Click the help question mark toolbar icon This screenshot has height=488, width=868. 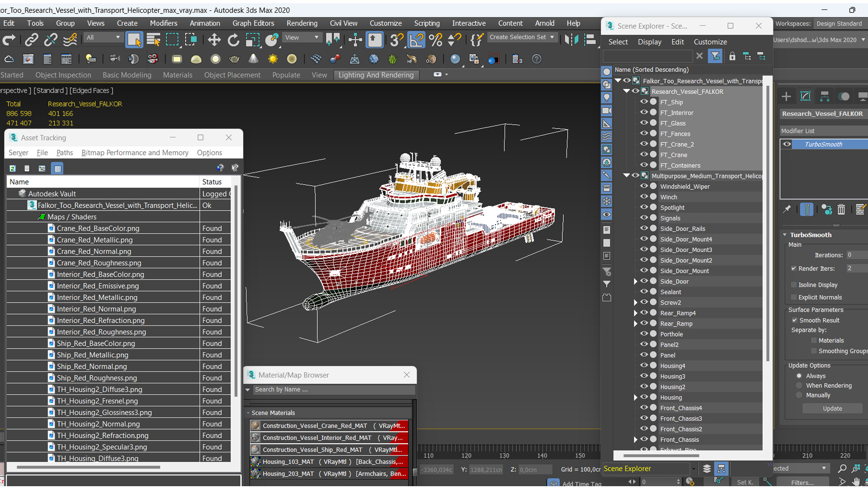click(x=537, y=59)
